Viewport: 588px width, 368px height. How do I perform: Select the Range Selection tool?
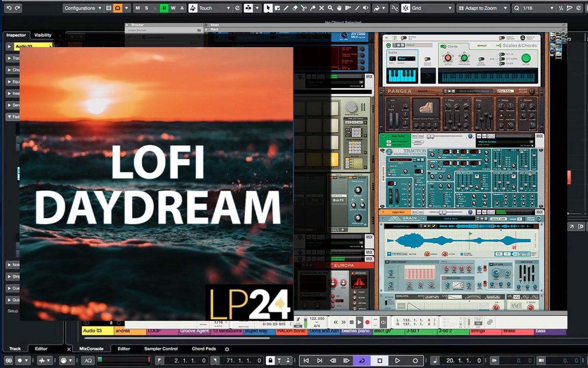(277, 8)
